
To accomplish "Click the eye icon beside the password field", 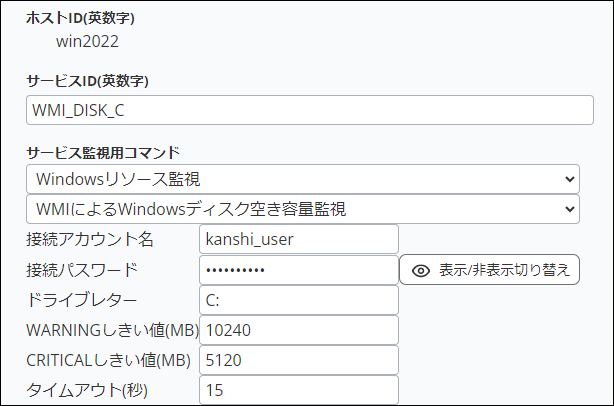I will click(421, 270).
